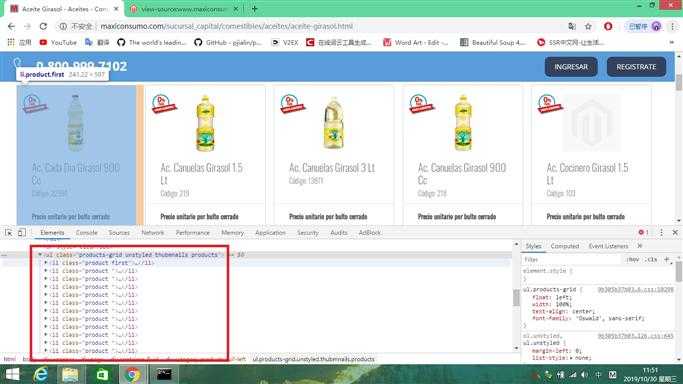This screenshot has height=384, width=683.
Task: Click the translate page icon in address bar
Action: click(572, 27)
